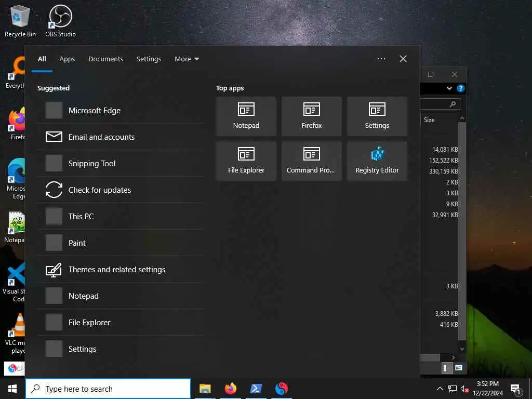Select the Visual Studio Code desktop shortcut
Viewport: 532px width, 399px height.
pos(14,282)
